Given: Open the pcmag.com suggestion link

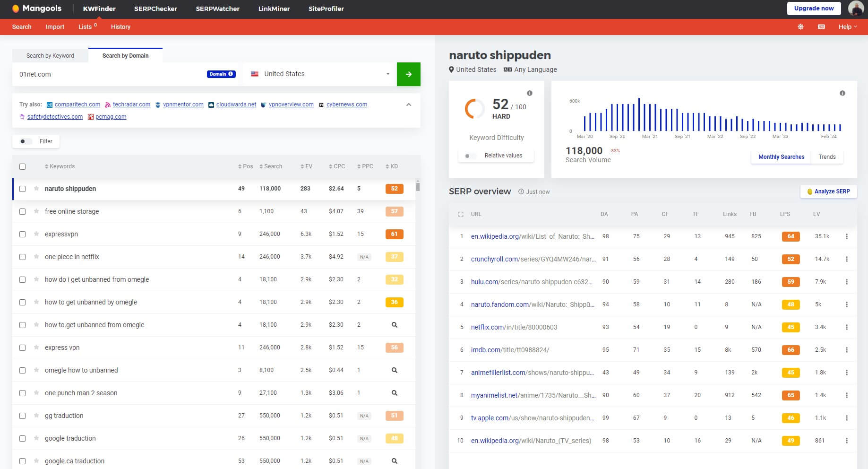Looking at the screenshot, I should (111, 117).
